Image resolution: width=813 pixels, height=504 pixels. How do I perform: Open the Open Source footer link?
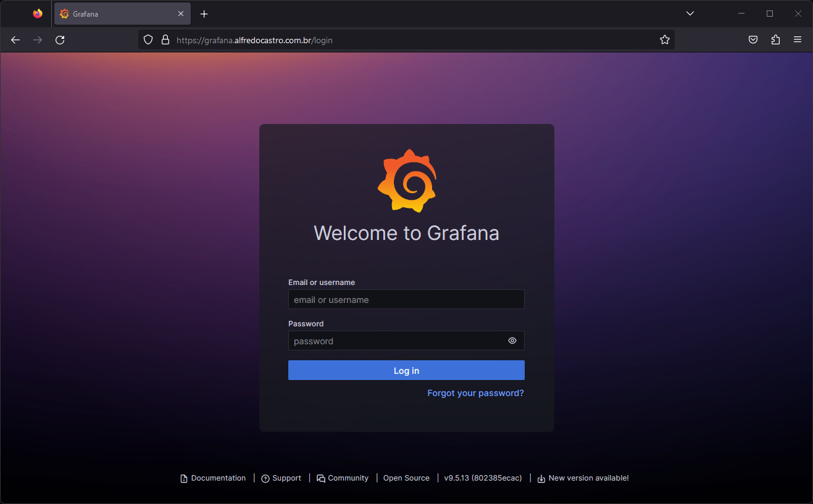coord(406,478)
